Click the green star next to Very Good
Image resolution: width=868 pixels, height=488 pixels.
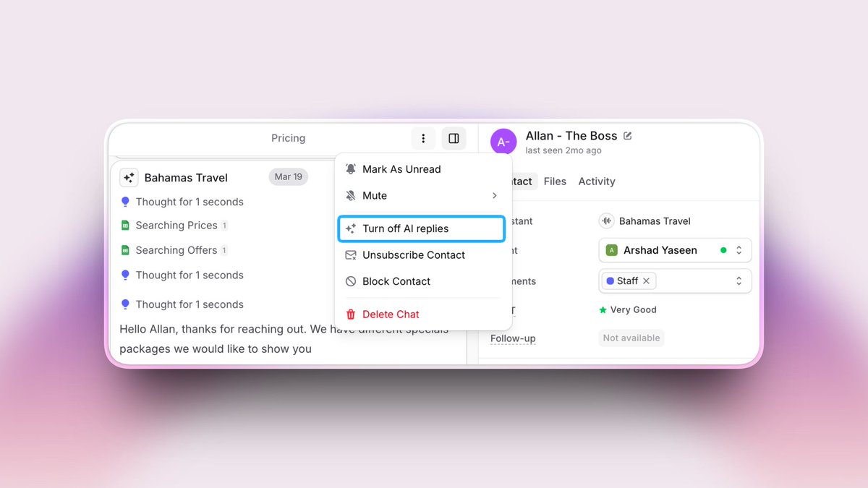(x=603, y=309)
